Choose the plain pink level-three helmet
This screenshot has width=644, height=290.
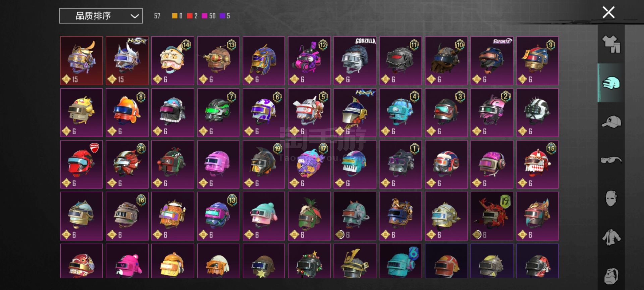point(218,164)
